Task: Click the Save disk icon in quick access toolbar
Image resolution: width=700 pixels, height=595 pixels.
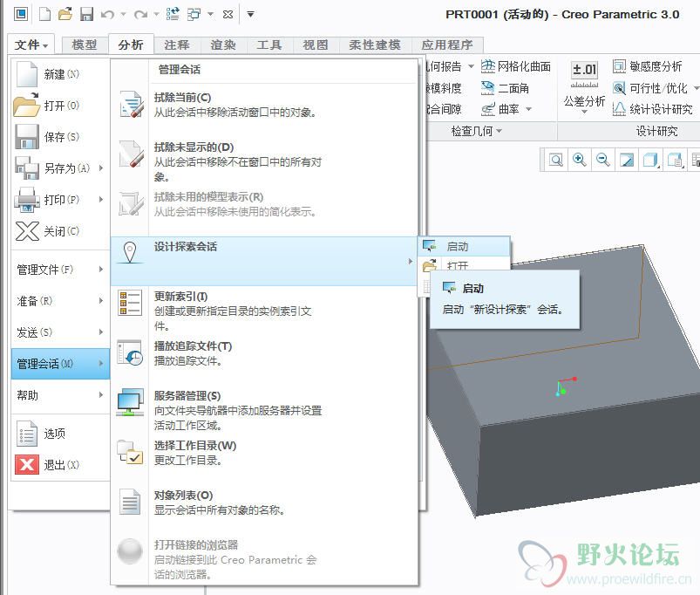Action: coord(86,14)
